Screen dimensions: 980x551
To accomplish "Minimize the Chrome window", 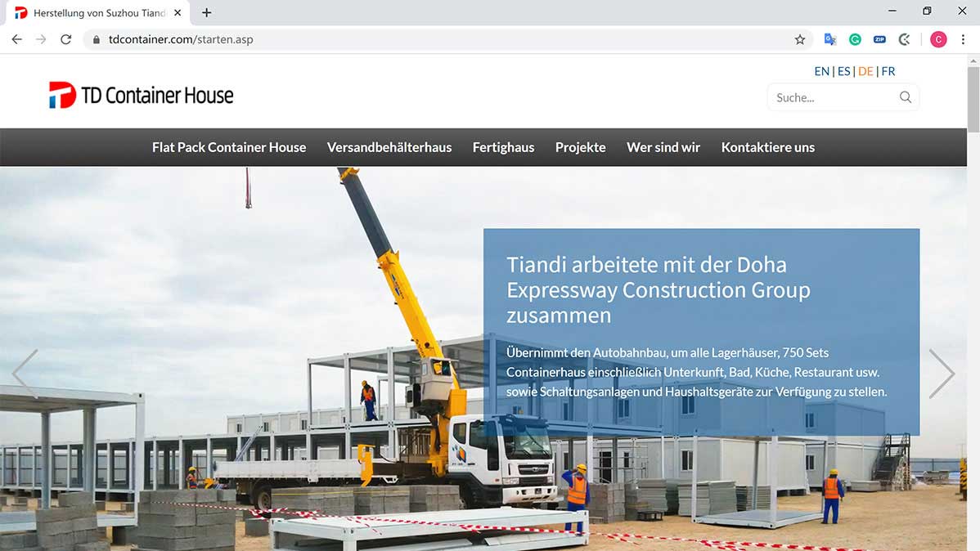I will tap(892, 11).
